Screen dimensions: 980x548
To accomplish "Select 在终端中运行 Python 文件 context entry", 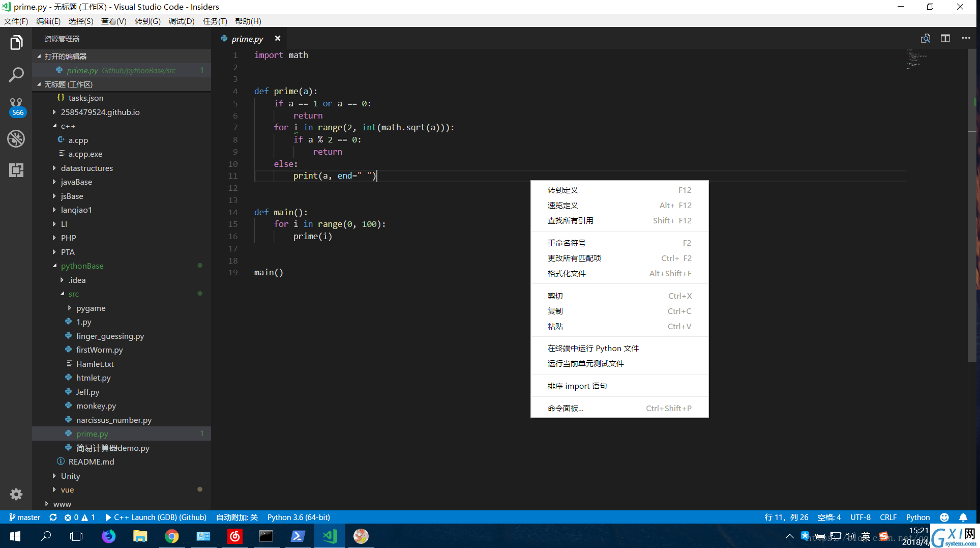I will tap(619, 348).
